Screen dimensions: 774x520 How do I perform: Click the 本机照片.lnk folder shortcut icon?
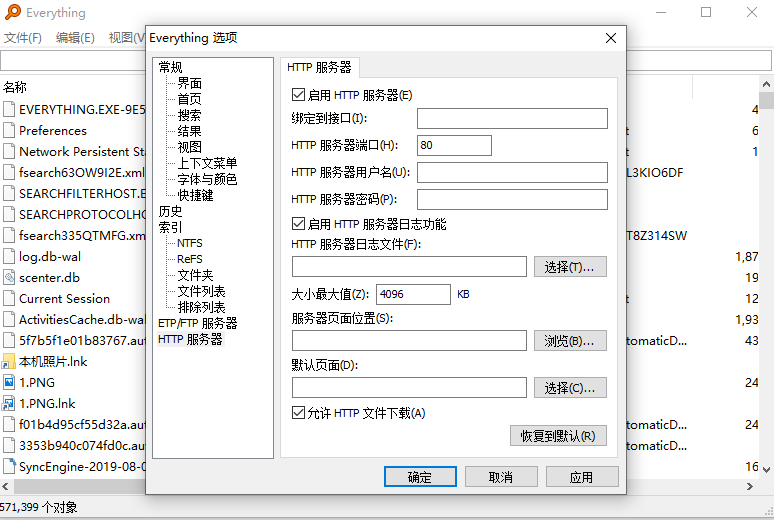9,361
